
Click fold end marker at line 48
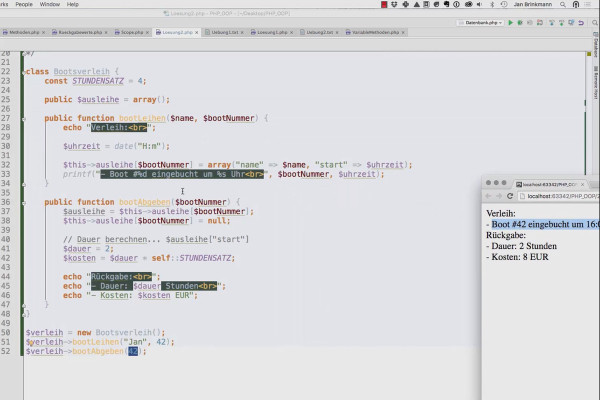coord(24,314)
